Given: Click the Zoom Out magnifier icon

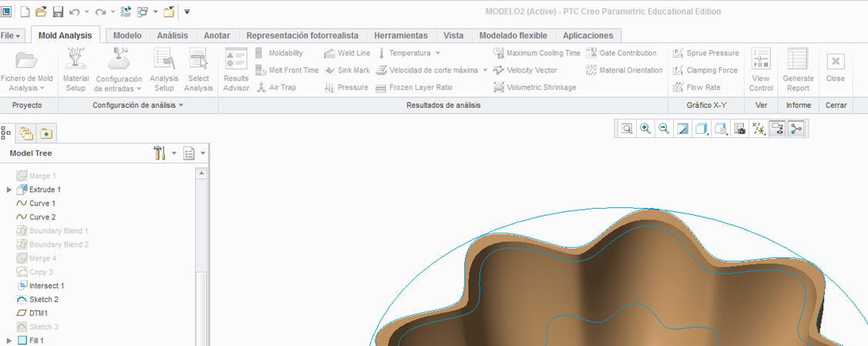Looking at the screenshot, I should click(x=664, y=129).
